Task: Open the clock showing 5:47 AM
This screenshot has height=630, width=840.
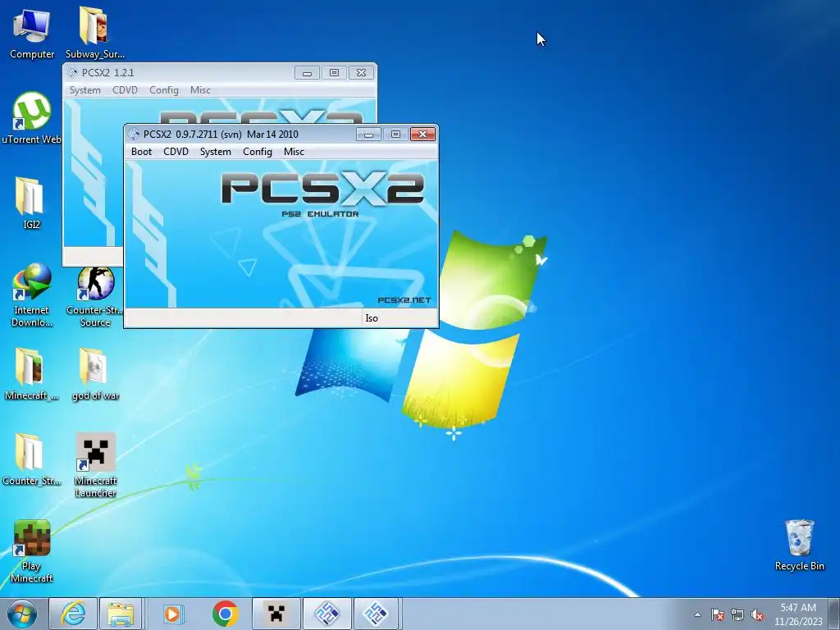Action: [798, 614]
